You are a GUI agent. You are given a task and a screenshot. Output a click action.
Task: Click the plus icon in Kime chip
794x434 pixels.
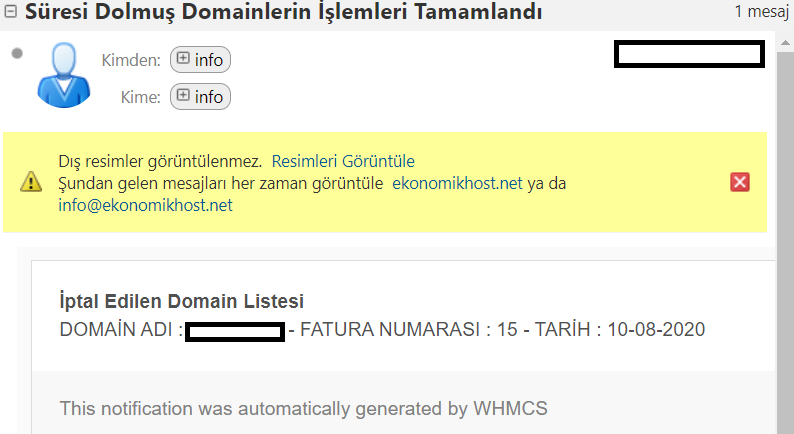[183, 95]
